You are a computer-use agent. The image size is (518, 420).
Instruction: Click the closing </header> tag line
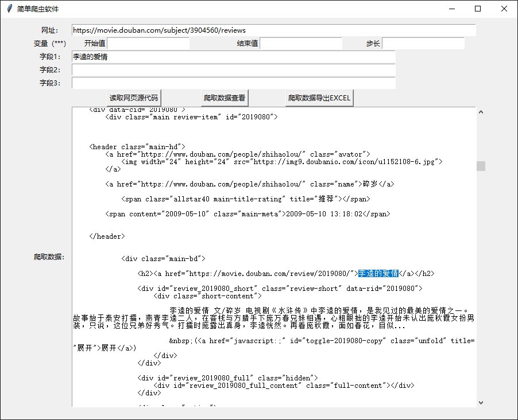point(107,236)
